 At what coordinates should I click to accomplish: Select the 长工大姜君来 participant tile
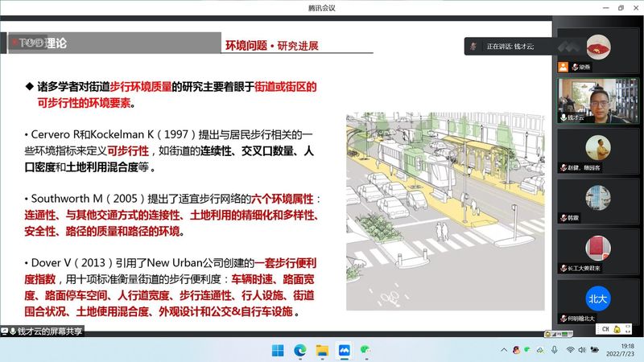[x=597, y=248]
